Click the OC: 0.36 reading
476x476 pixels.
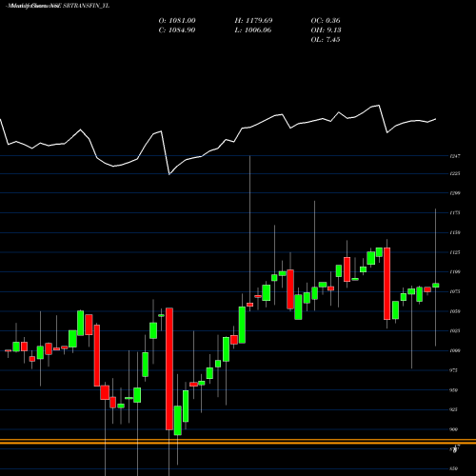pyautogui.click(x=326, y=21)
